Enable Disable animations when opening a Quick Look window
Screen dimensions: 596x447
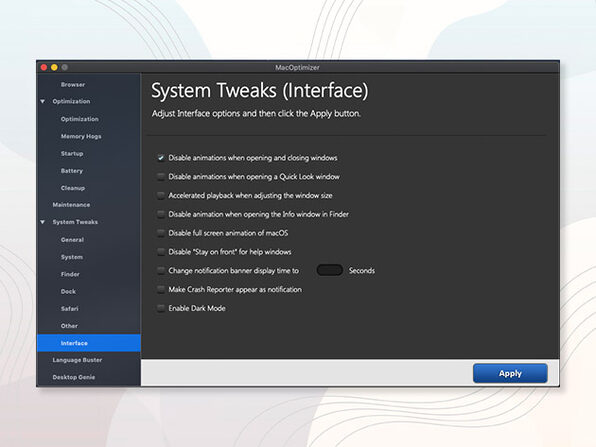tap(161, 177)
